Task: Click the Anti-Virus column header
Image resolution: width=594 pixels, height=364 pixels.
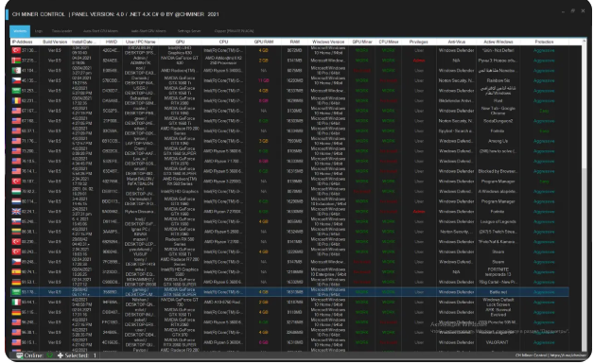Action: point(457,42)
